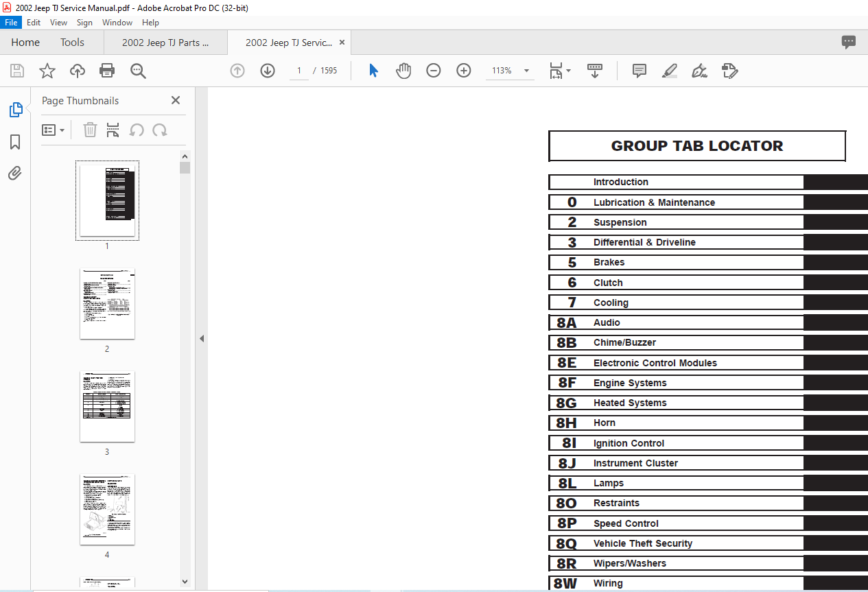Close the 2002 Jeep TJ Service tab
This screenshot has height=592, width=868.
pyautogui.click(x=341, y=43)
